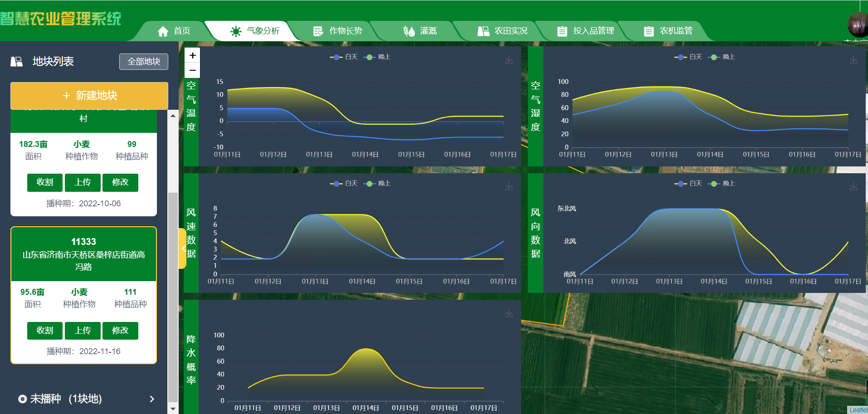Toggle 白天 legend in 风向数据 chart

tap(688, 184)
